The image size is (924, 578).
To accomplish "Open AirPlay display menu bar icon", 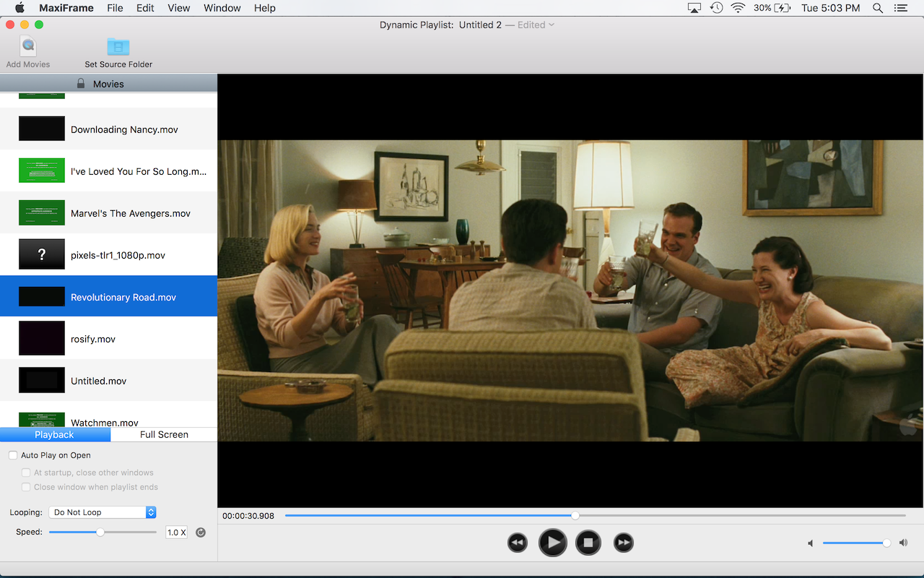I will 694,8.
